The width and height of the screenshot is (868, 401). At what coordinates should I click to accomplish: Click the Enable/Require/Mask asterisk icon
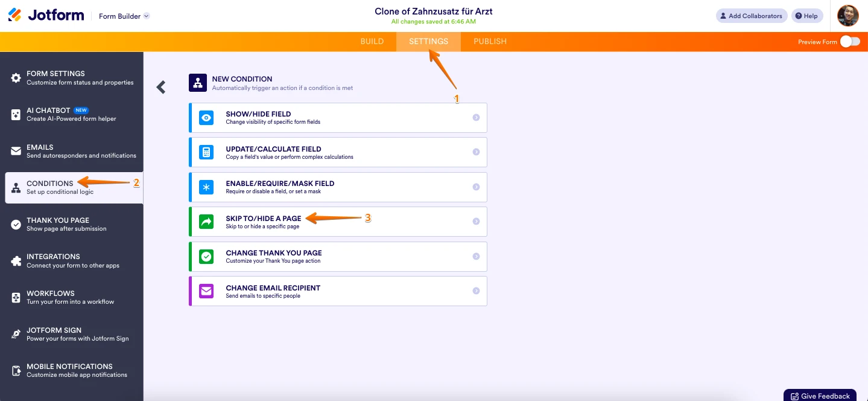[x=206, y=188]
